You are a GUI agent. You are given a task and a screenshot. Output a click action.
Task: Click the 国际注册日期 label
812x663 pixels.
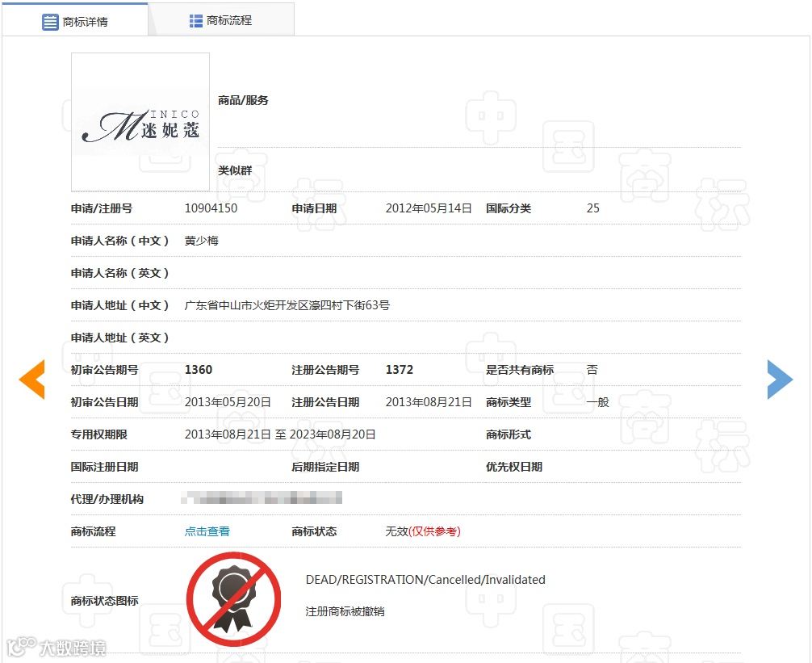(105, 468)
